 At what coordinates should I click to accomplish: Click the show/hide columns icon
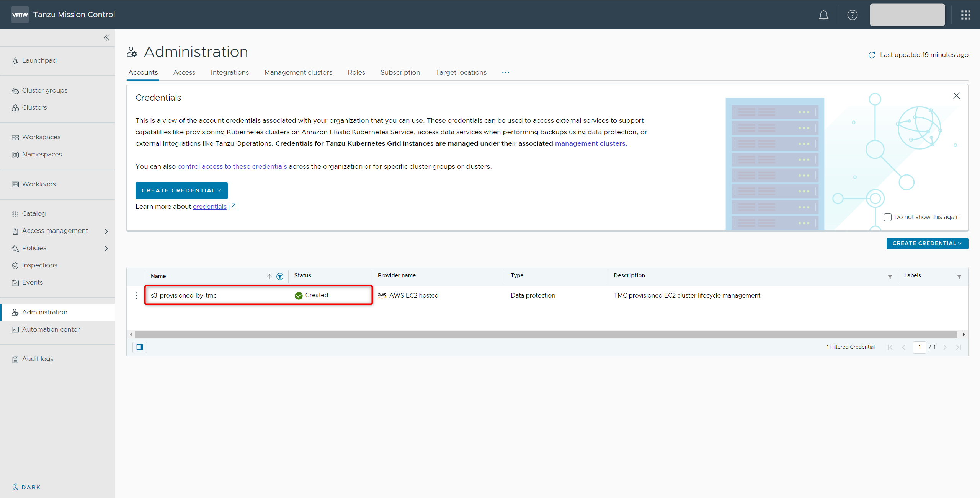[140, 347]
